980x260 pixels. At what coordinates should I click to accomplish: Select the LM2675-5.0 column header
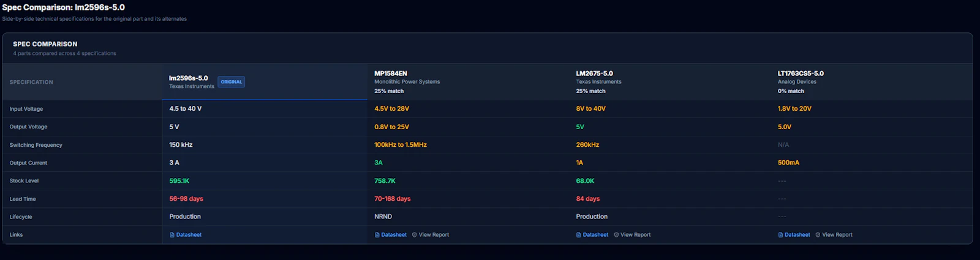670,82
